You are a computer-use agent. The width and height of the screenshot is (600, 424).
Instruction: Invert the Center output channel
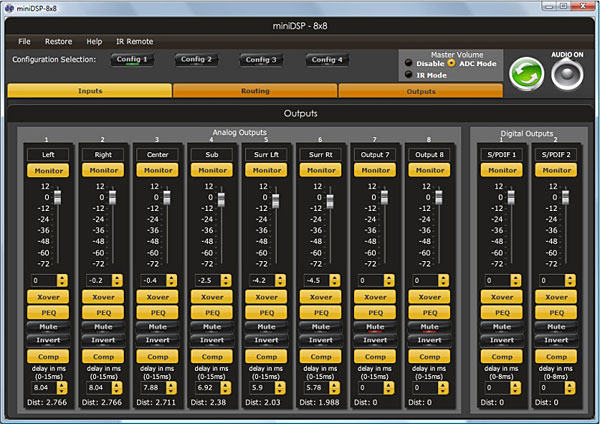coord(157,340)
